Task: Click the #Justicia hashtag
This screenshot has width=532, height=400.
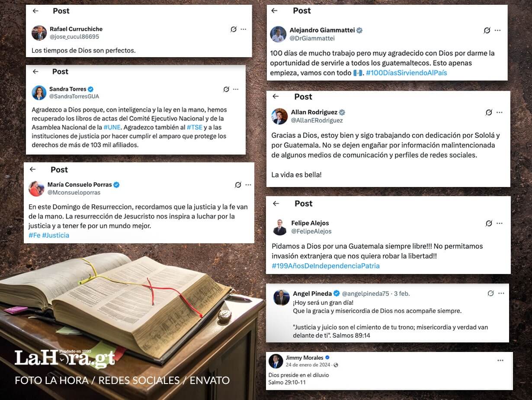Action: coord(55,235)
